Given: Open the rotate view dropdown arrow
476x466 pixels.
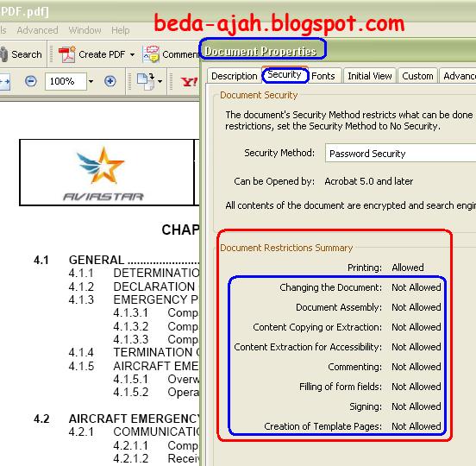Looking at the screenshot, I should click(x=160, y=81).
